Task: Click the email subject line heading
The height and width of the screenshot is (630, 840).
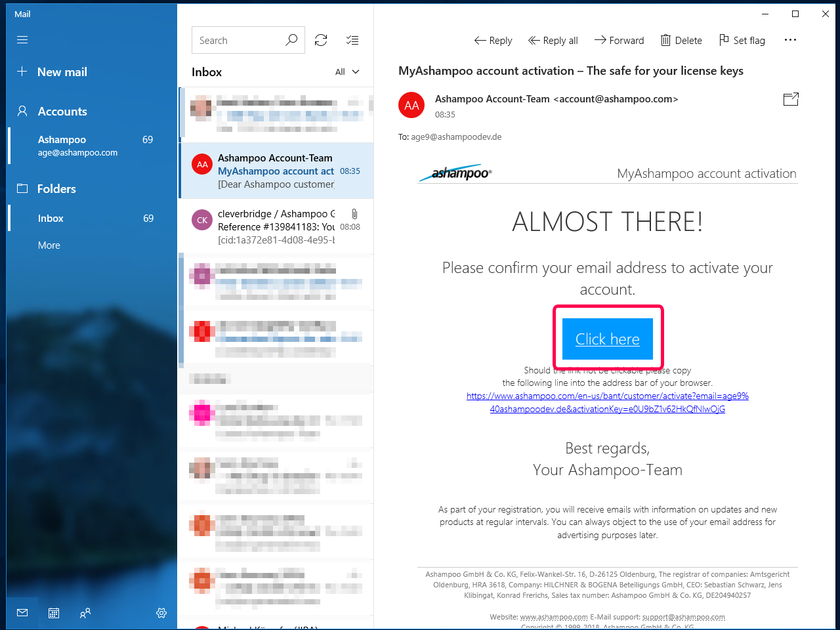Action: point(571,71)
